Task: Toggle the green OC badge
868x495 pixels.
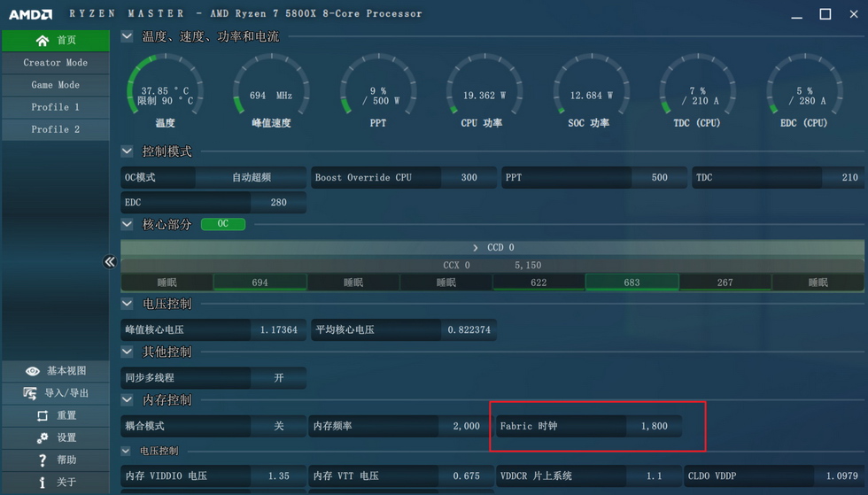Action: [223, 224]
